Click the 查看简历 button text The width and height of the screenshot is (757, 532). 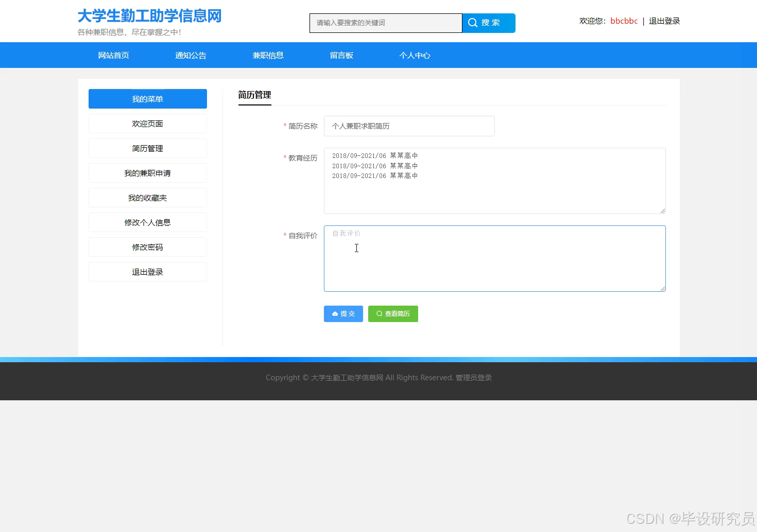tap(398, 314)
